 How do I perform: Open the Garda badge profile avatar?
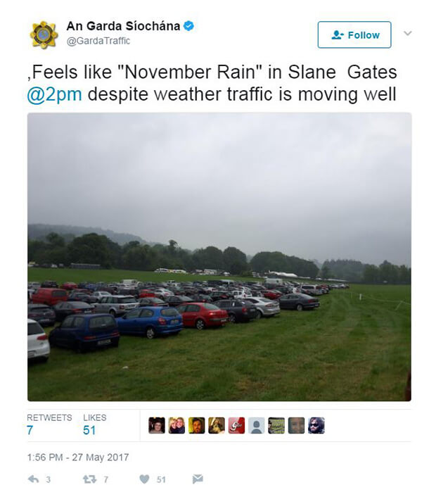44,34
